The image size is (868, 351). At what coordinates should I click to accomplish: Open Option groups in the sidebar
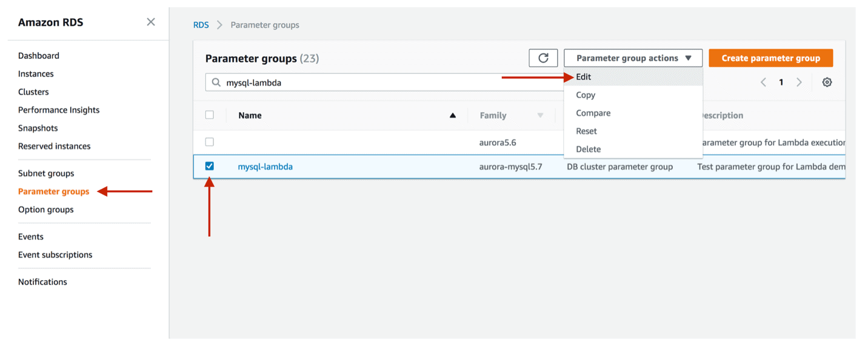click(x=46, y=210)
